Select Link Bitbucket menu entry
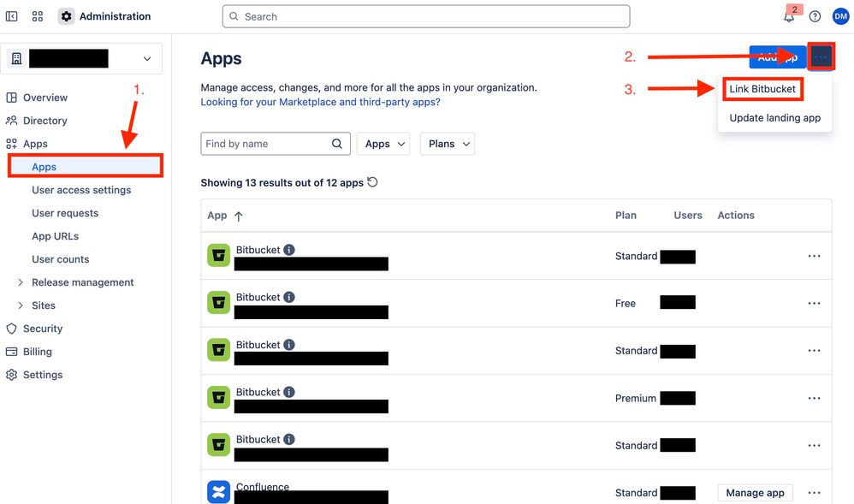The width and height of the screenshot is (854, 504). coord(762,89)
